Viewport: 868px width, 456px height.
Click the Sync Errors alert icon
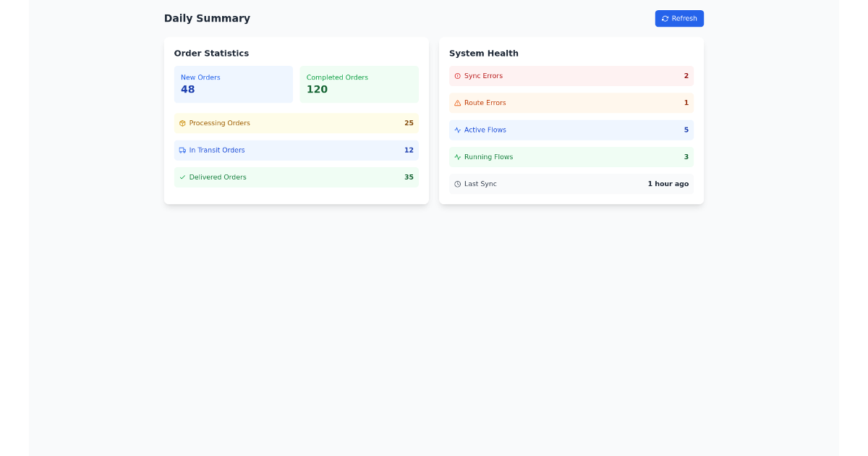tap(456, 76)
